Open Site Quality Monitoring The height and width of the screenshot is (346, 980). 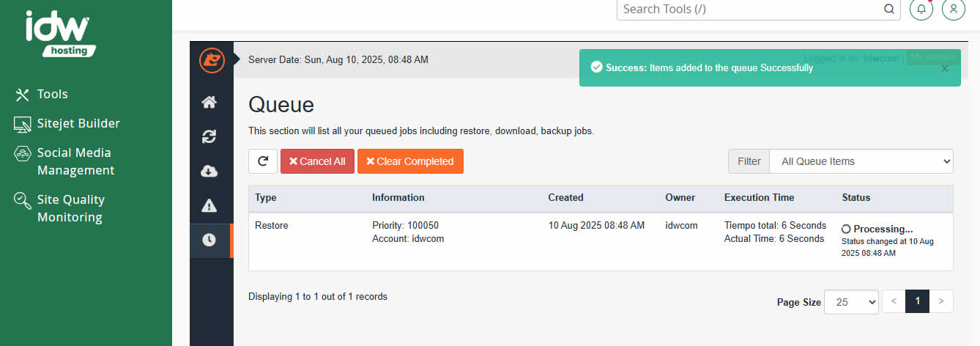(x=70, y=208)
